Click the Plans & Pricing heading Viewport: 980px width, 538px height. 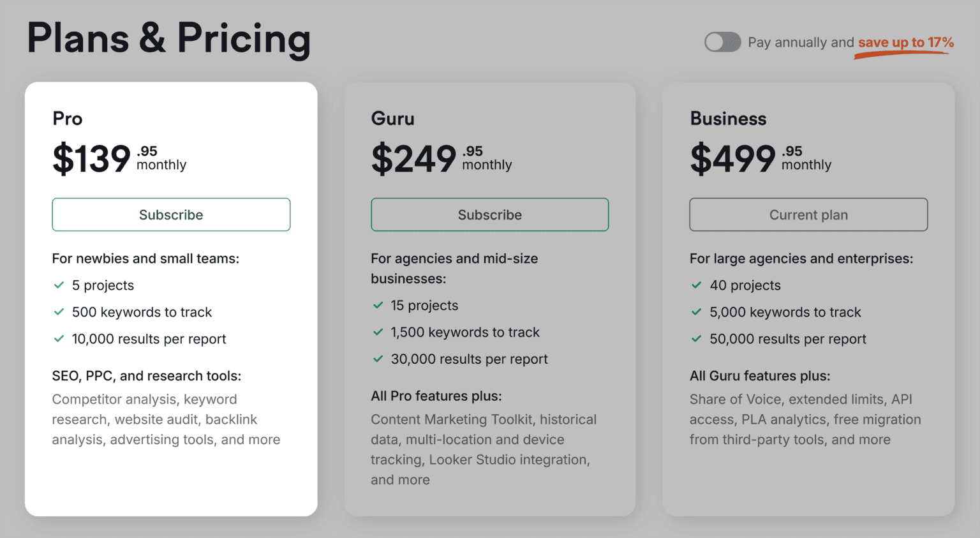(169, 39)
